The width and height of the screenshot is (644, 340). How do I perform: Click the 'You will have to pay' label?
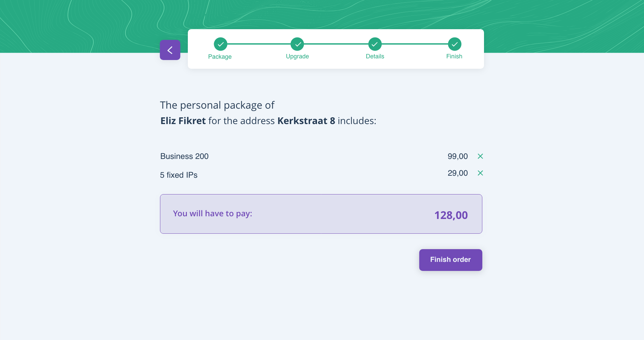[x=212, y=214]
